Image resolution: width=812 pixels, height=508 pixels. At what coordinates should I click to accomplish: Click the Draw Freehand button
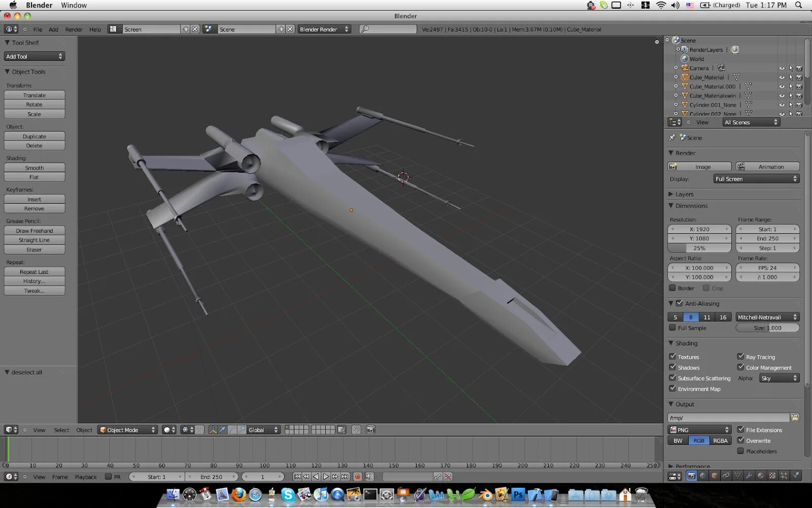(35, 231)
